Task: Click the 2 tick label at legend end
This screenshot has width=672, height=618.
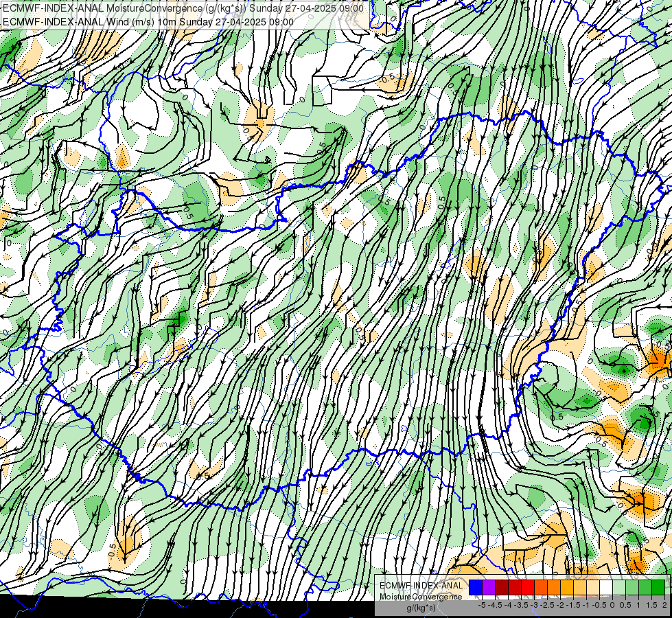Action: [x=664, y=605]
